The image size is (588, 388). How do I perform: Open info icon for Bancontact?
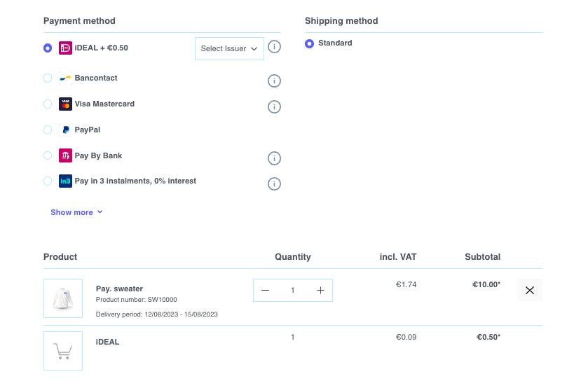coord(274,81)
